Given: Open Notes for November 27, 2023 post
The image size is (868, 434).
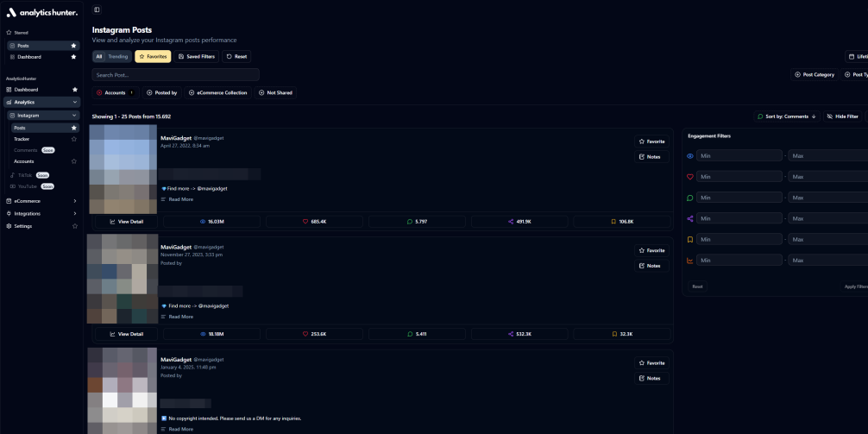Looking at the screenshot, I should click(x=651, y=267).
